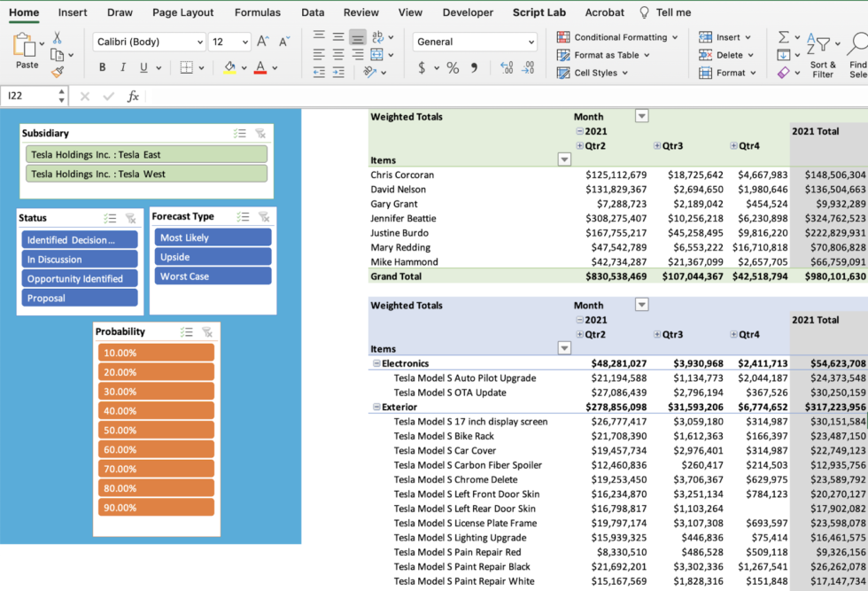Collapse the Electronics row group
868x591 pixels.
376,363
